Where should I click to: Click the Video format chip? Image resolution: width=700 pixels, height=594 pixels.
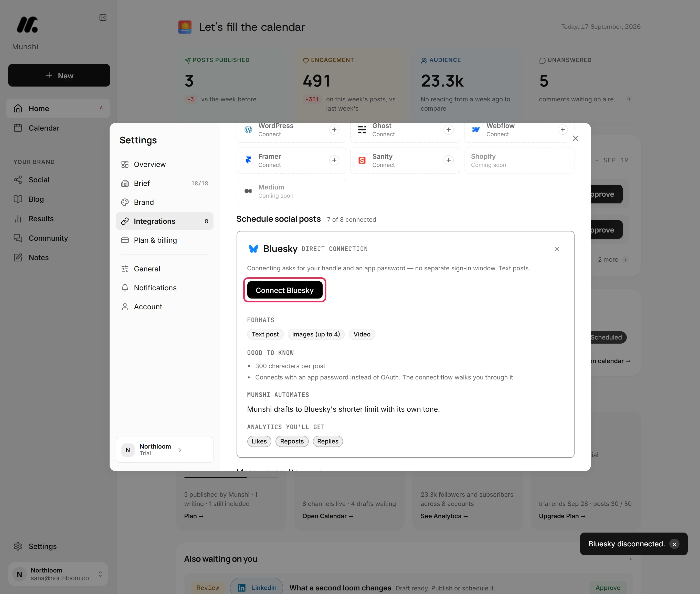pos(362,334)
